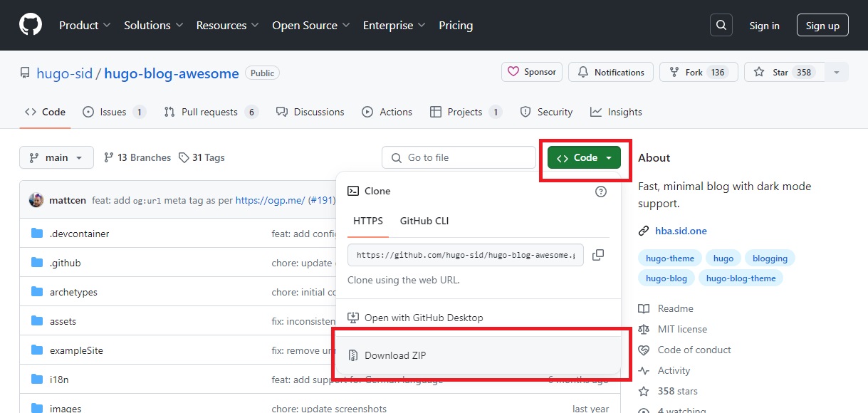Open the blogging topic tag
Screen dimensions: 868x413
(x=770, y=258)
